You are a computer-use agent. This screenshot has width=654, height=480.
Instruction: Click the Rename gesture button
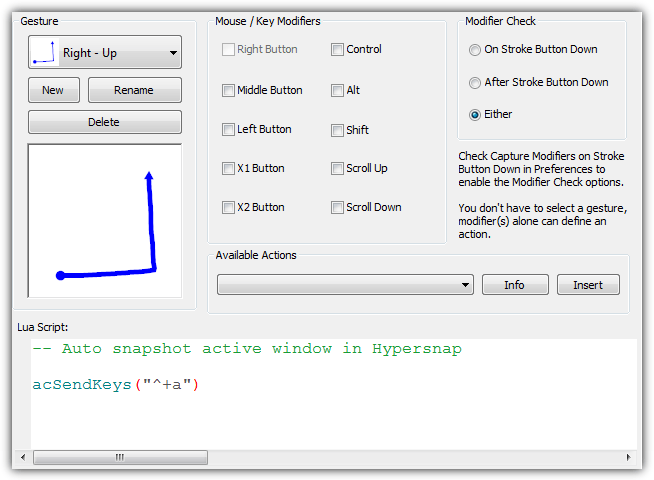[135, 90]
